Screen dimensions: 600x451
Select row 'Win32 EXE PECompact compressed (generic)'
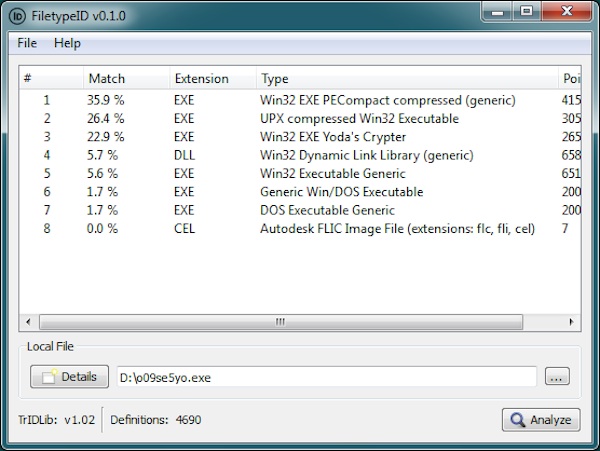pos(300,100)
